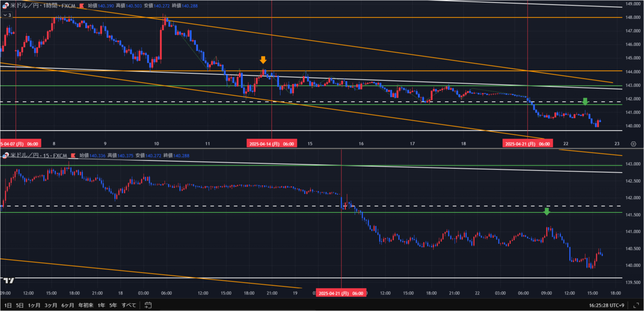
Task: Click the 2025-04-21 (月) date label
Action: pos(529,143)
